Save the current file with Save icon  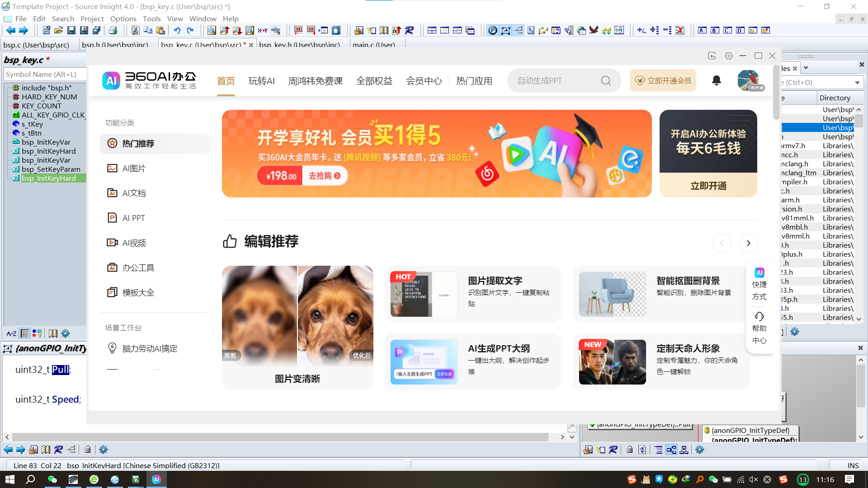71,30
